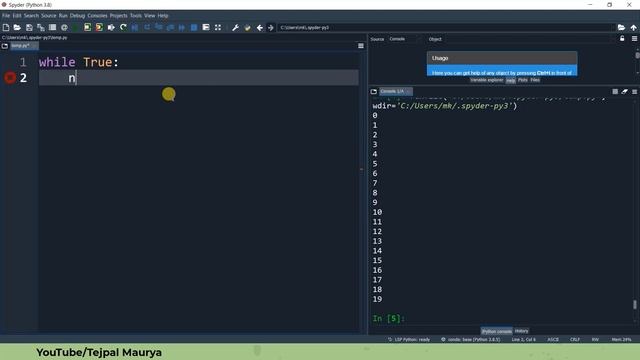Open the Edit menu
The height and width of the screenshot is (360, 640).
click(x=17, y=16)
